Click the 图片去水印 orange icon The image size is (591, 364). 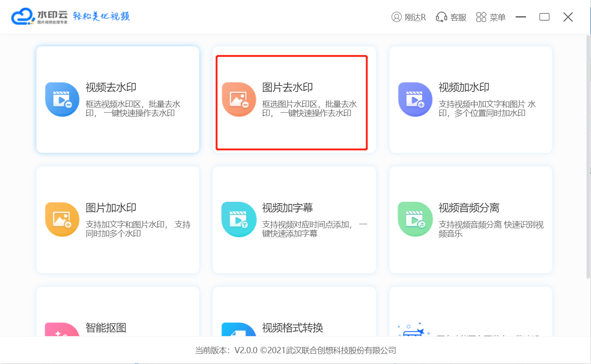[x=239, y=99]
